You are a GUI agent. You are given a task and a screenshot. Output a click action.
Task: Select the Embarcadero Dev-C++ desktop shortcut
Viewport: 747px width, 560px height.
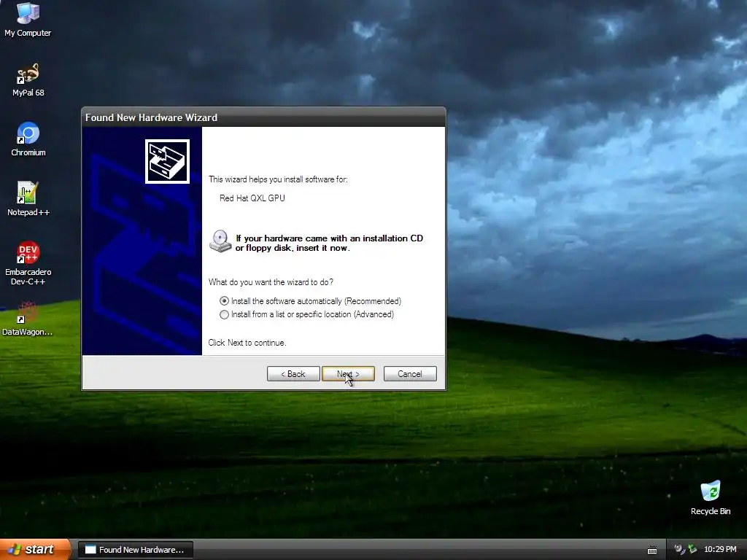click(28, 262)
